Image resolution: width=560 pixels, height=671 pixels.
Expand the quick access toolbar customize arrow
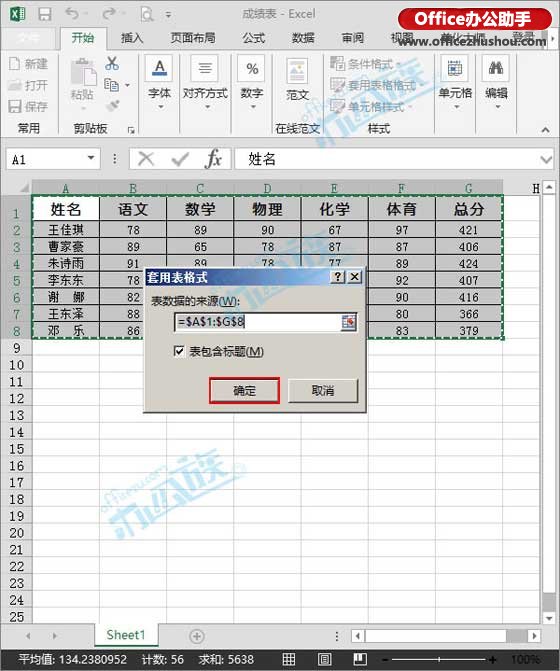click(x=169, y=15)
